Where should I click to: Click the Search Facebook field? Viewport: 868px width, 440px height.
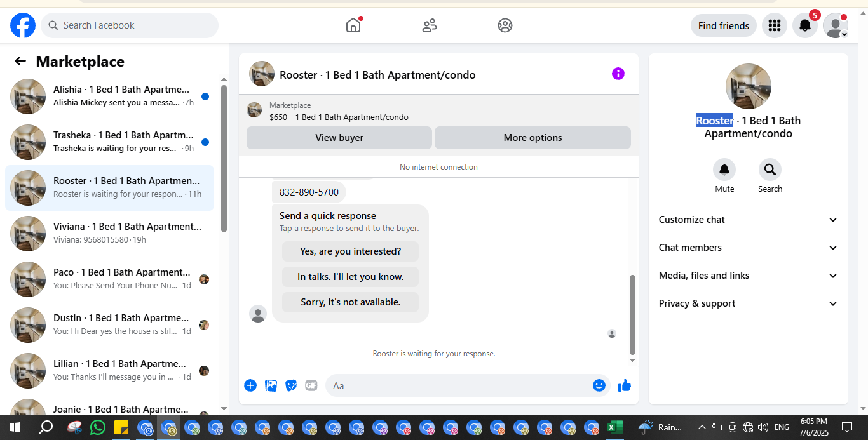click(130, 25)
